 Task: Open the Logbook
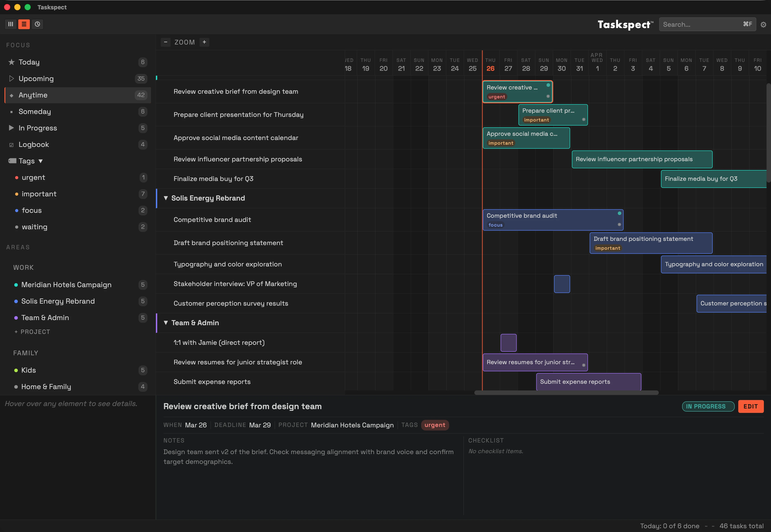point(78,145)
